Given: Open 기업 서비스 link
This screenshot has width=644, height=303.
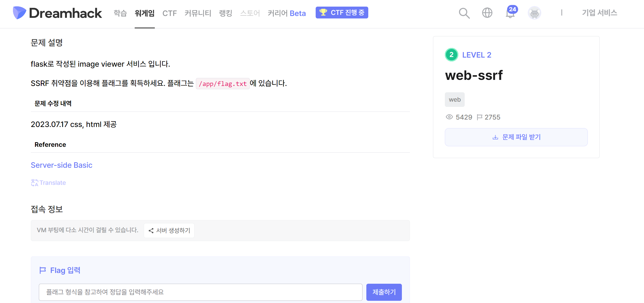Looking at the screenshot, I should click(x=599, y=13).
